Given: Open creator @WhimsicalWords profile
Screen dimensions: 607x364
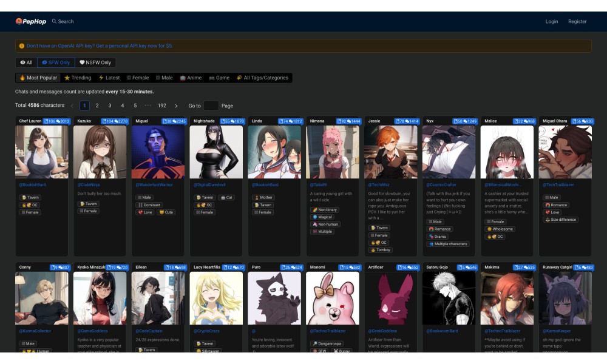Looking at the screenshot, I should [502, 185].
